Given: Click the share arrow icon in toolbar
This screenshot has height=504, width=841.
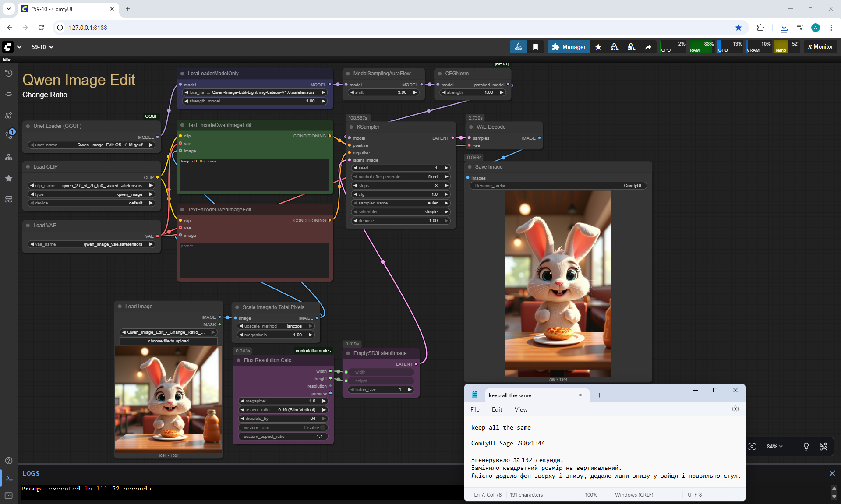Looking at the screenshot, I should click(648, 47).
